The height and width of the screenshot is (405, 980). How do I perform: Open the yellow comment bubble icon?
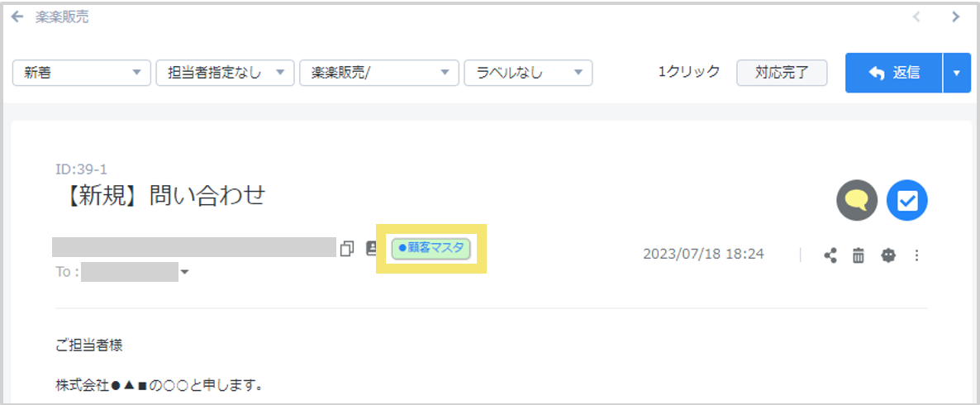(857, 201)
